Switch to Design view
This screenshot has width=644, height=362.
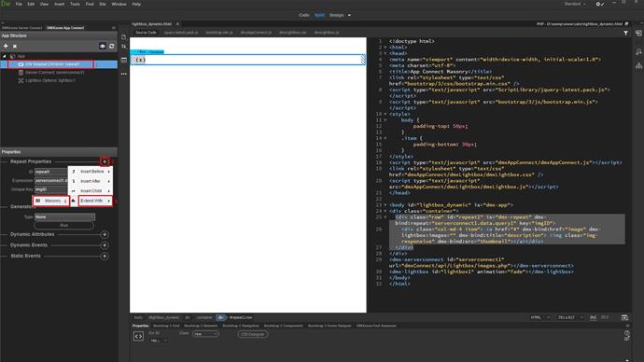(x=336, y=15)
